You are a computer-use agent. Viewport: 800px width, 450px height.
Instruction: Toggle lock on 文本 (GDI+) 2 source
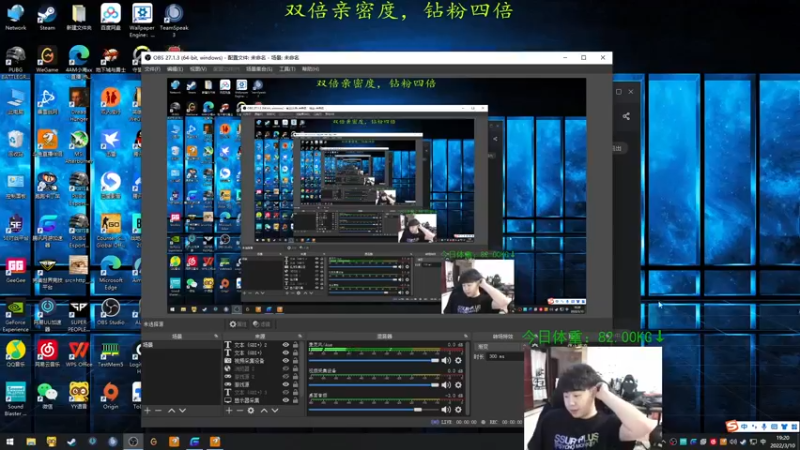(295, 345)
